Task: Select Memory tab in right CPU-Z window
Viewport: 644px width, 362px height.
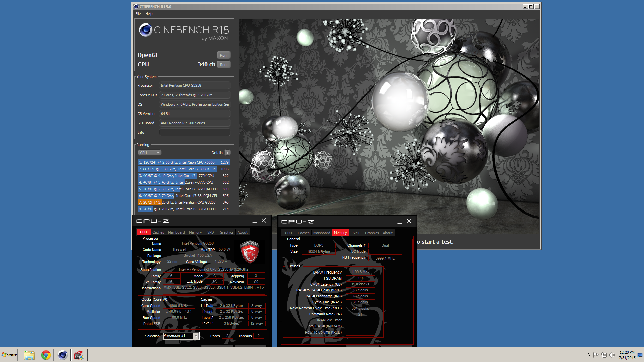Action: pos(340,233)
